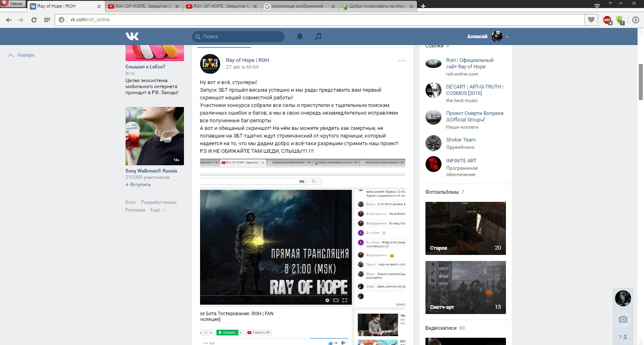The height and width of the screenshot is (345, 644).
Task: Switch to the хранилище изображений Google tab
Action: (299, 6)
